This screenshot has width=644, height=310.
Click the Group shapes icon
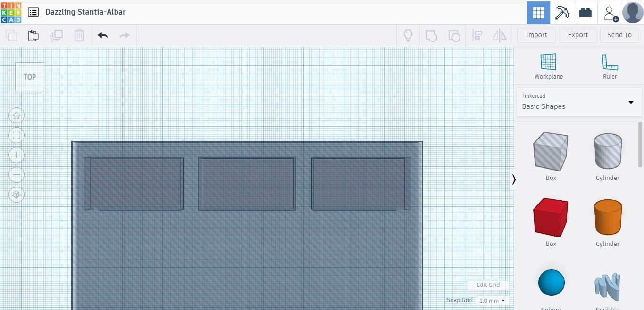pyautogui.click(x=431, y=35)
